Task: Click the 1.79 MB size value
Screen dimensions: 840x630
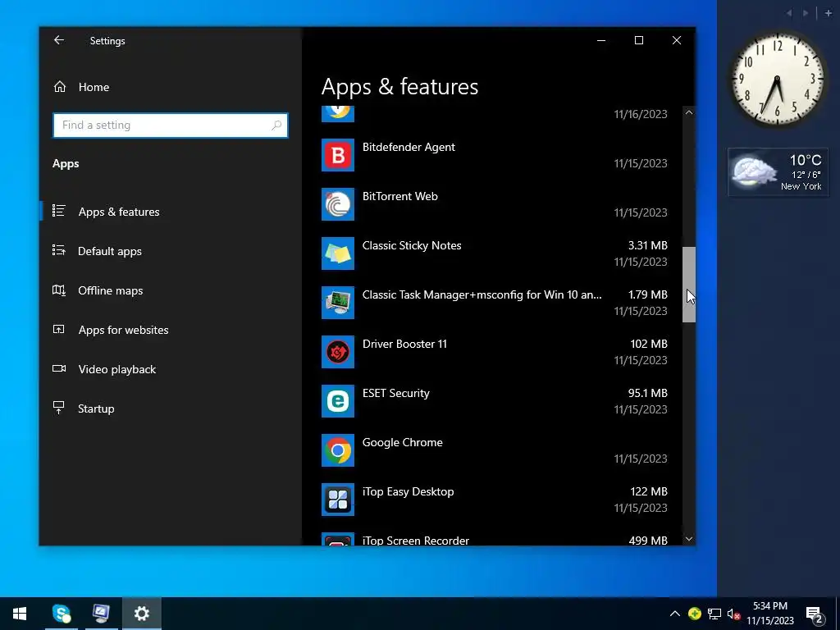Action: coord(648,294)
